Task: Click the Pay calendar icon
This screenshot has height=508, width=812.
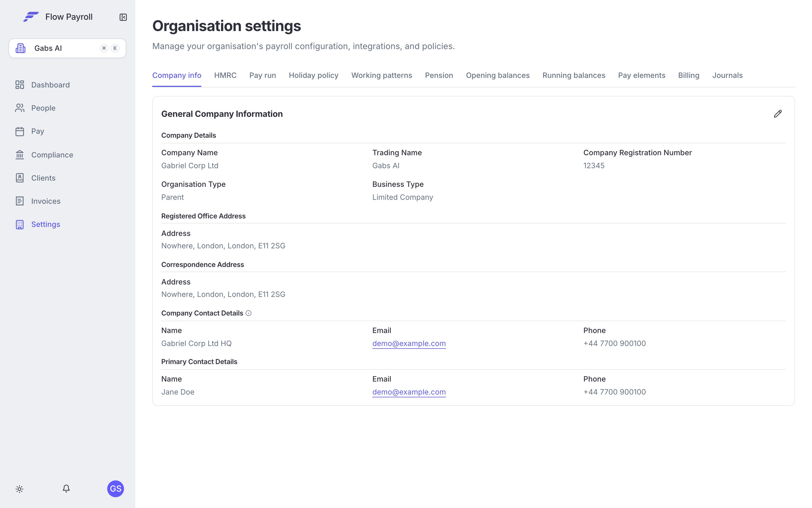Action: pos(20,131)
